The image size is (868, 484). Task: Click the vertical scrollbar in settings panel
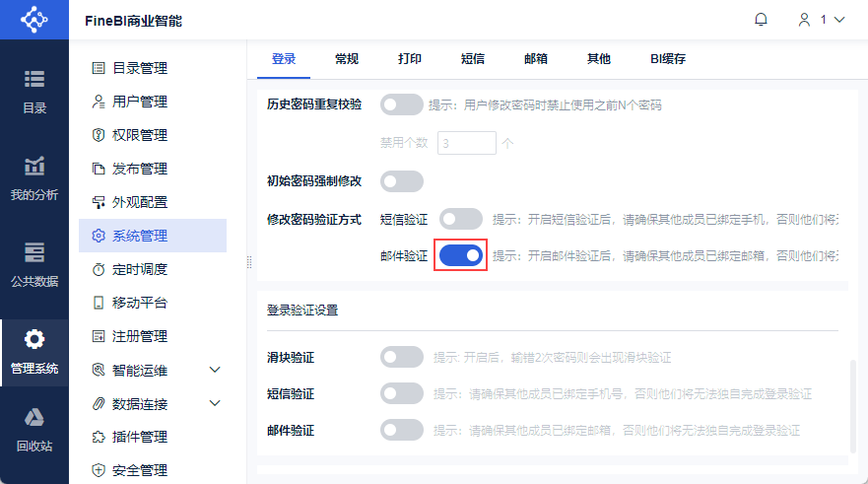(x=852, y=404)
